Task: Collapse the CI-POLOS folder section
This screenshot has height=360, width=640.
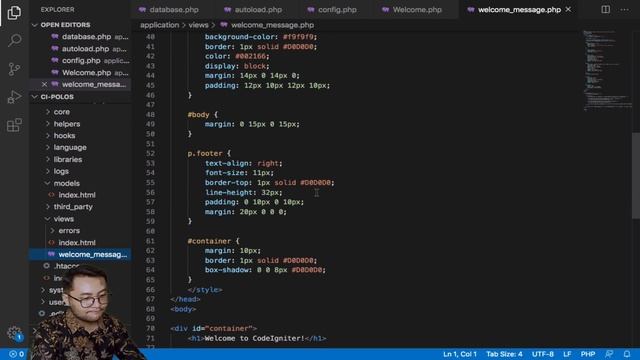Action: click(x=57, y=97)
